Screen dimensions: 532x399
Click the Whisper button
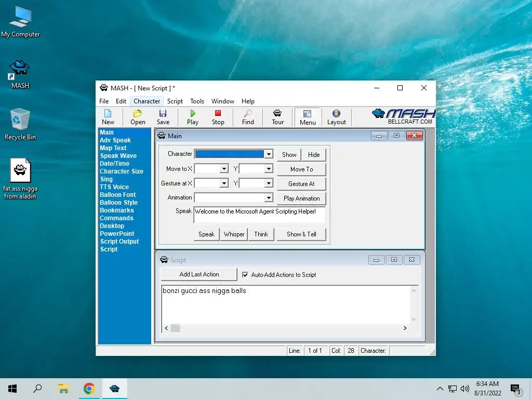coord(234,234)
